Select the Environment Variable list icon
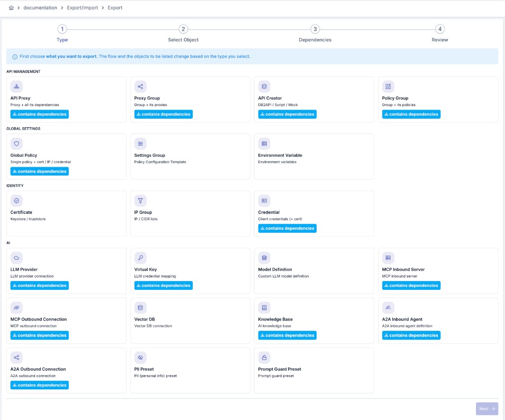The image size is (505, 420). click(x=264, y=143)
